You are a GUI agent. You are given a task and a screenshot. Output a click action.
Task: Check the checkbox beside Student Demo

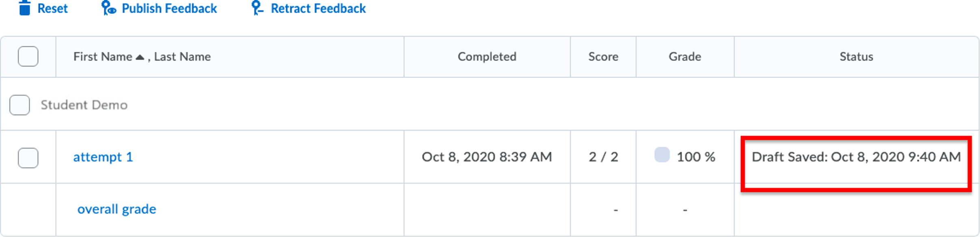pos(19,105)
